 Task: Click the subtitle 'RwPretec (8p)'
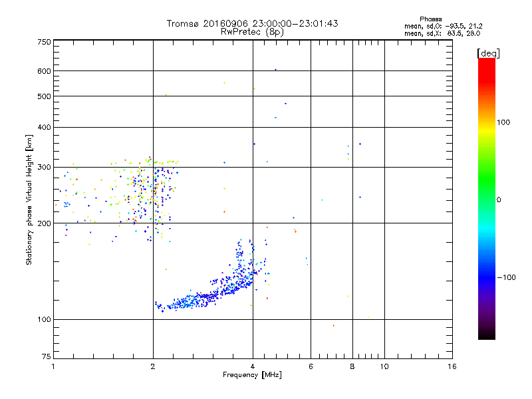pos(252,32)
